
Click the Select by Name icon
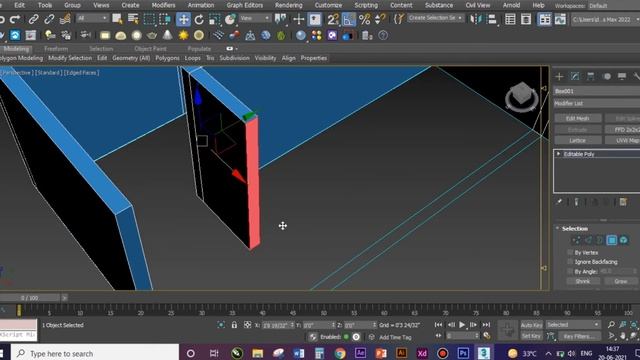pyautogui.click(x=133, y=19)
